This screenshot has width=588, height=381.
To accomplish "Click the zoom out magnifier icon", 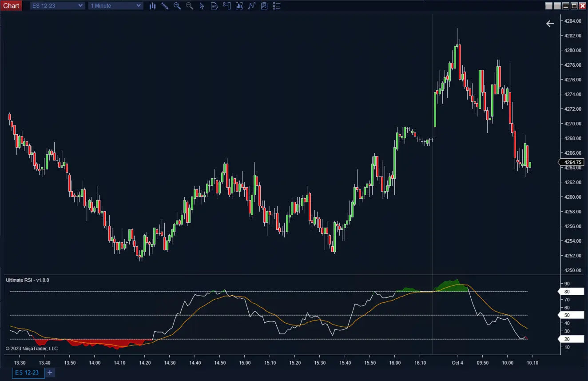I will click(190, 6).
